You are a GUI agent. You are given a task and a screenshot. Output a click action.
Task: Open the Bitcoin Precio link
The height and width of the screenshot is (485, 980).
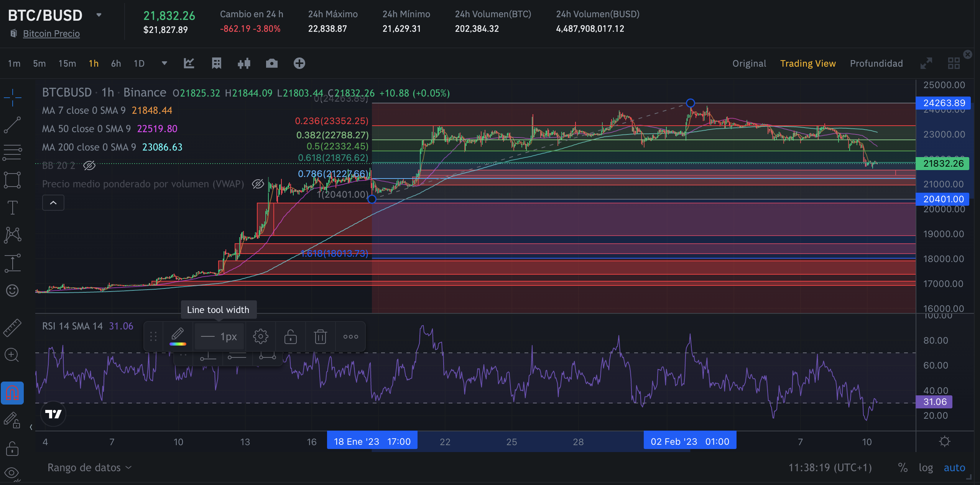pyautogui.click(x=51, y=34)
